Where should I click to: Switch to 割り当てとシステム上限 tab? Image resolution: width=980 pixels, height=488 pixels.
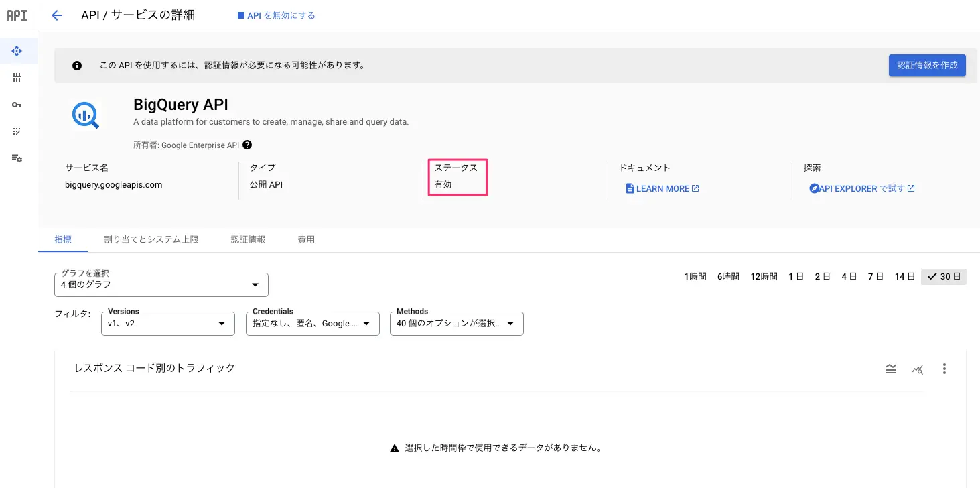(x=151, y=239)
